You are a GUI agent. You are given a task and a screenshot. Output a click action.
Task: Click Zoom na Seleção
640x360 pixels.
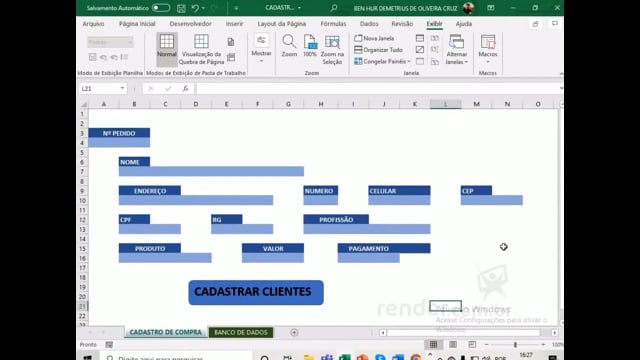[332, 49]
